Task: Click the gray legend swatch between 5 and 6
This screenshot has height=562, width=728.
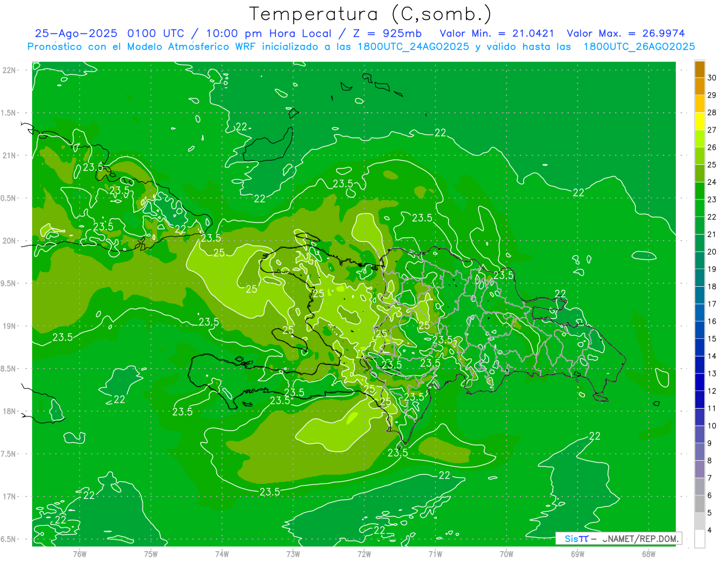Action: (x=699, y=504)
